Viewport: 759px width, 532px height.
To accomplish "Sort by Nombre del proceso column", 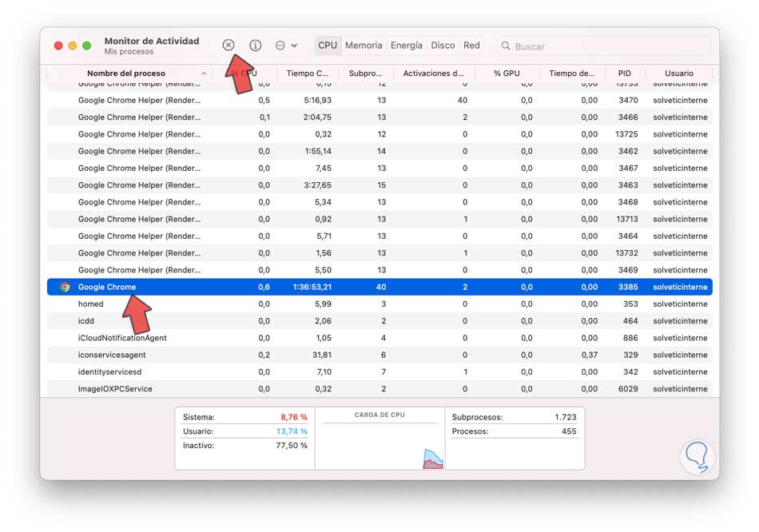I will (126, 73).
